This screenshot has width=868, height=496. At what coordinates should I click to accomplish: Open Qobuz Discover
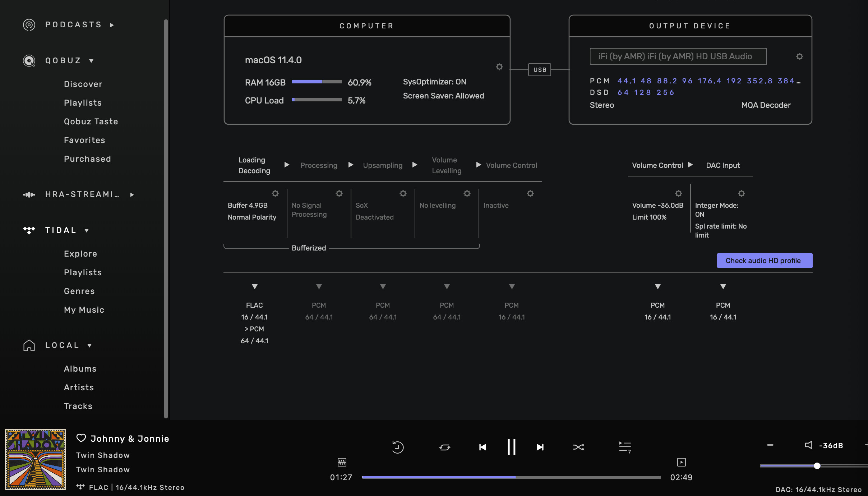click(x=83, y=84)
